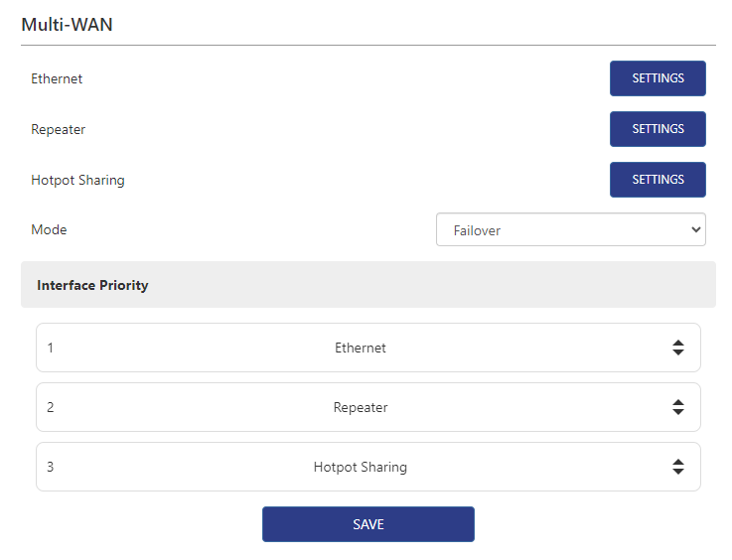The image size is (732, 560).
Task: Click the up arrow on Hotpot Sharing priority row
Action: pyautogui.click(x=678, y=462)
